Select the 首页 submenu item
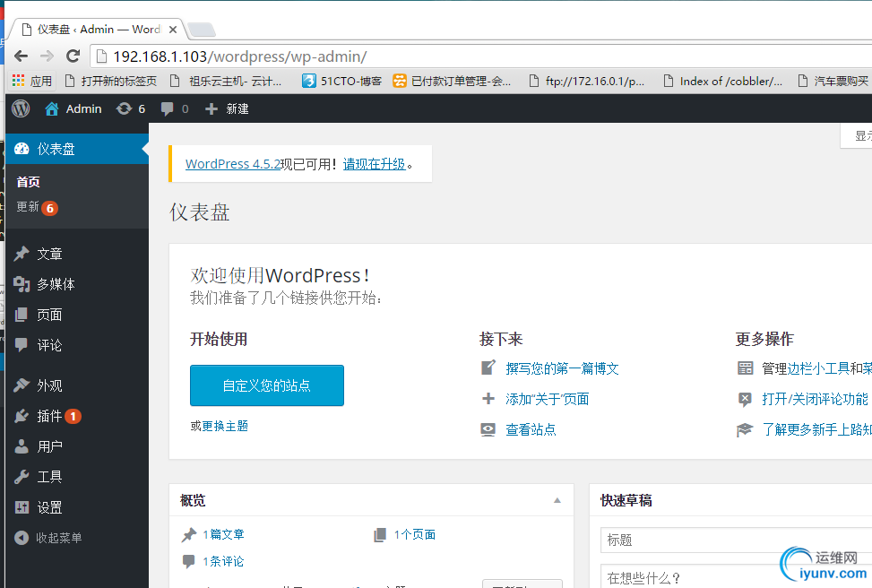Image resolution: width=872 pixels, height=588 pixels. point(29,182)
